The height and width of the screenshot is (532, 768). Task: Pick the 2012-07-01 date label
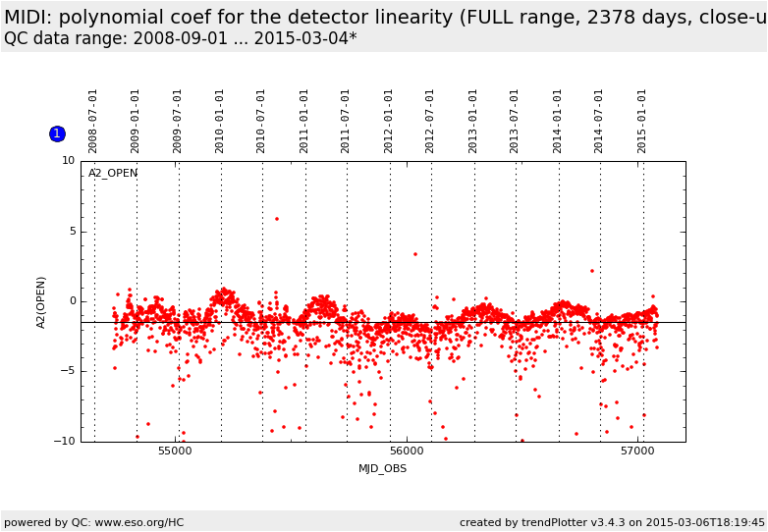pos(431,121)
